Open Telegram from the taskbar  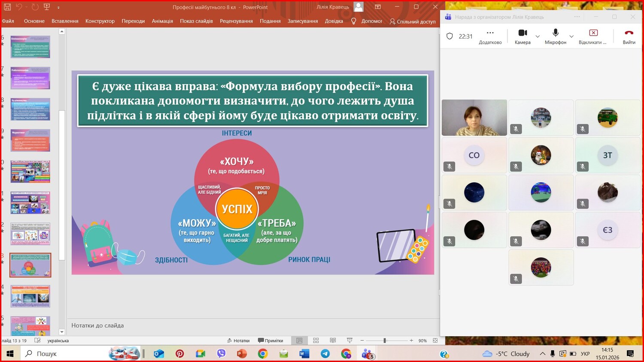[325, 354]
